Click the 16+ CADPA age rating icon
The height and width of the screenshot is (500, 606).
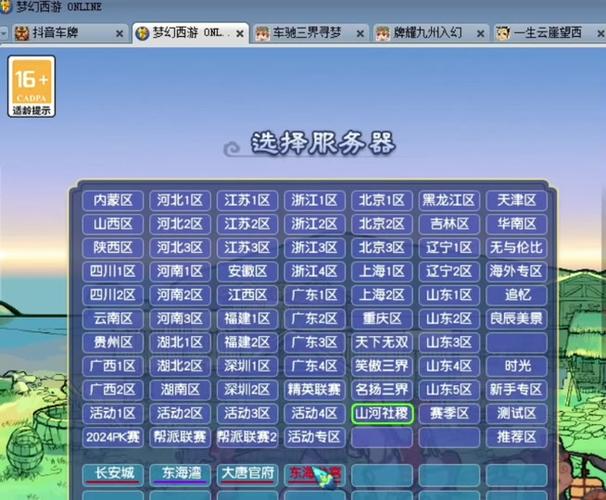(x=31, y=86)
